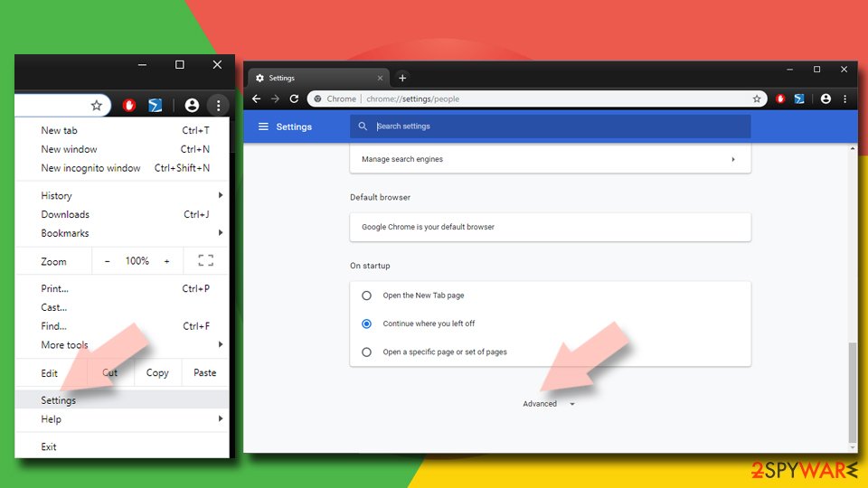Go back in Settings window
Screen dimensions: 868x488
[x=256, y=99]
